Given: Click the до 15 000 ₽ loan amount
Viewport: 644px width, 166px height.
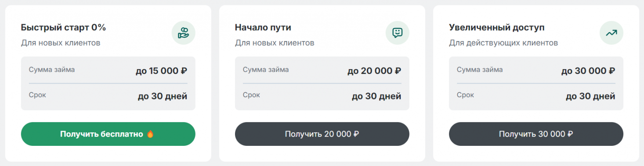Looking at the screenshot, I should (x=161, y=71).
